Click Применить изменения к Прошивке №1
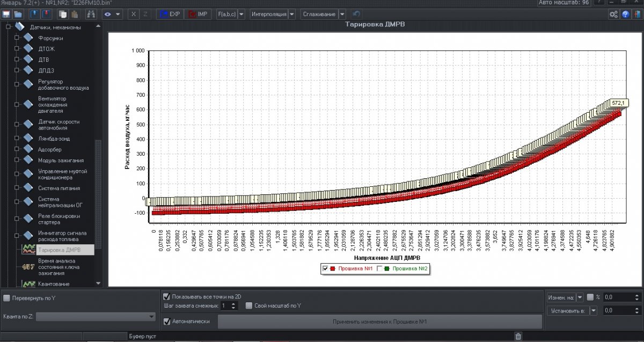644x342 pixels. (x=379, y=322)
